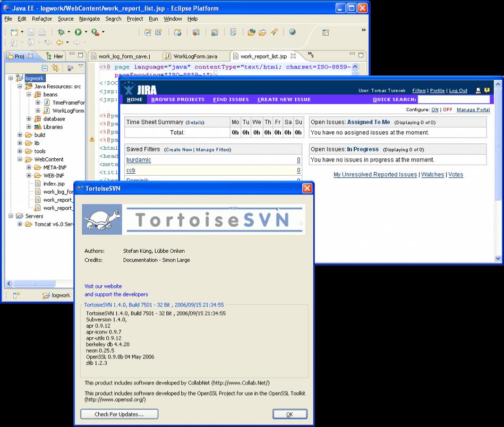The height and width of the screenshot is (427, 504).
Task: Click the Save icon in Eclipse toolbar
Action: (x=31, y=32)
